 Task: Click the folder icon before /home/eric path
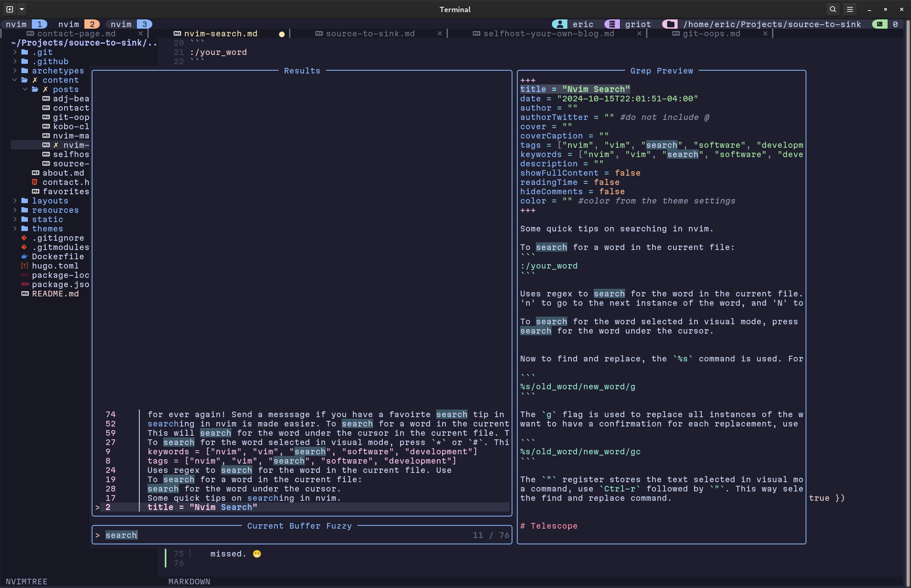[x=670, y=24]
